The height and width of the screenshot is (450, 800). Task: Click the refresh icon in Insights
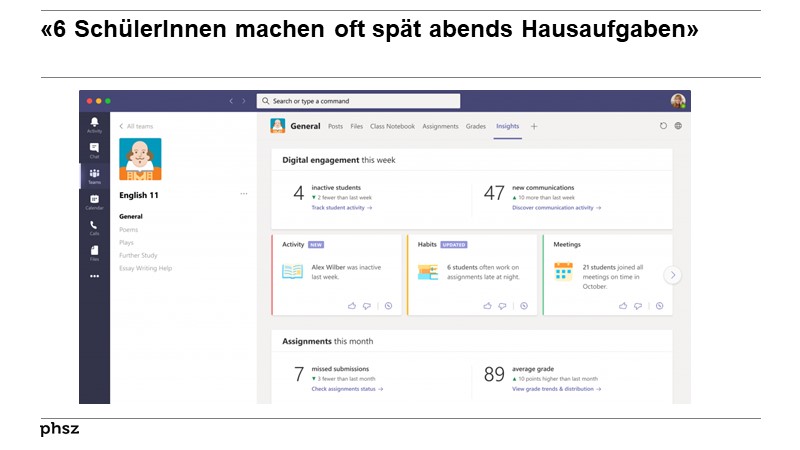663,126
